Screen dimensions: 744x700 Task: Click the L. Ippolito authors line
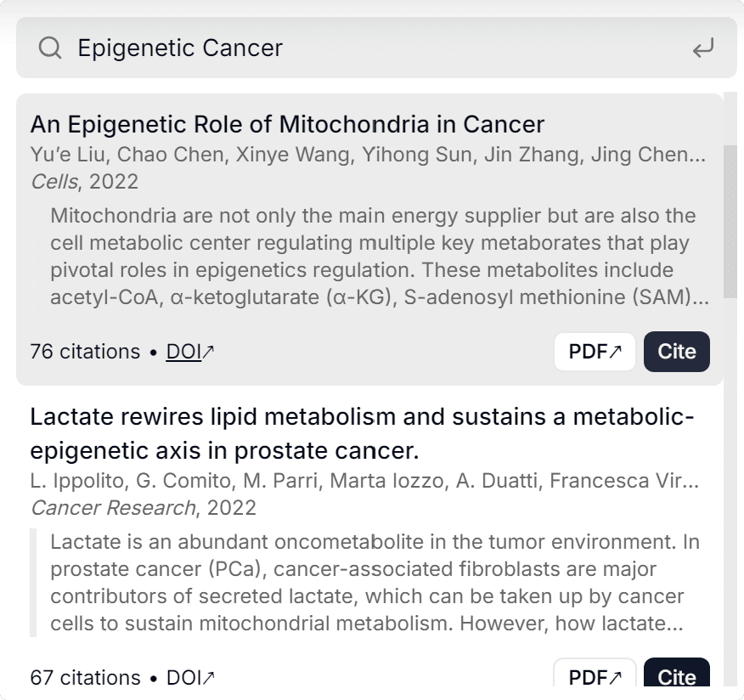[x=364, y=481]
